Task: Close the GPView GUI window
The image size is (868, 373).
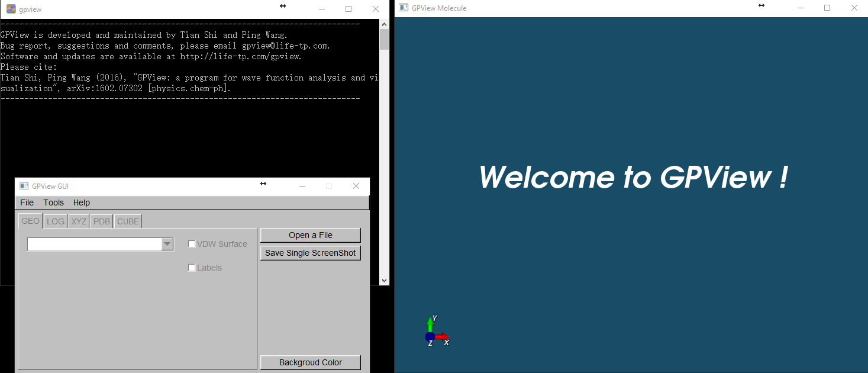Action: (x=356, y=186)
